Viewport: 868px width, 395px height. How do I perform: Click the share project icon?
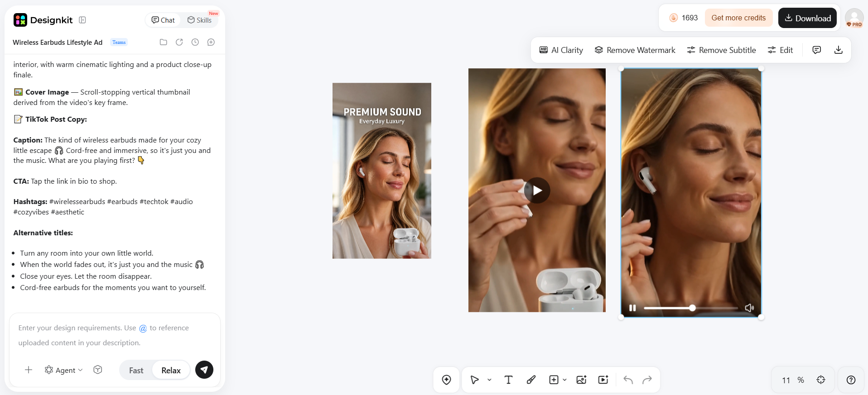click(x=179, y=42)
